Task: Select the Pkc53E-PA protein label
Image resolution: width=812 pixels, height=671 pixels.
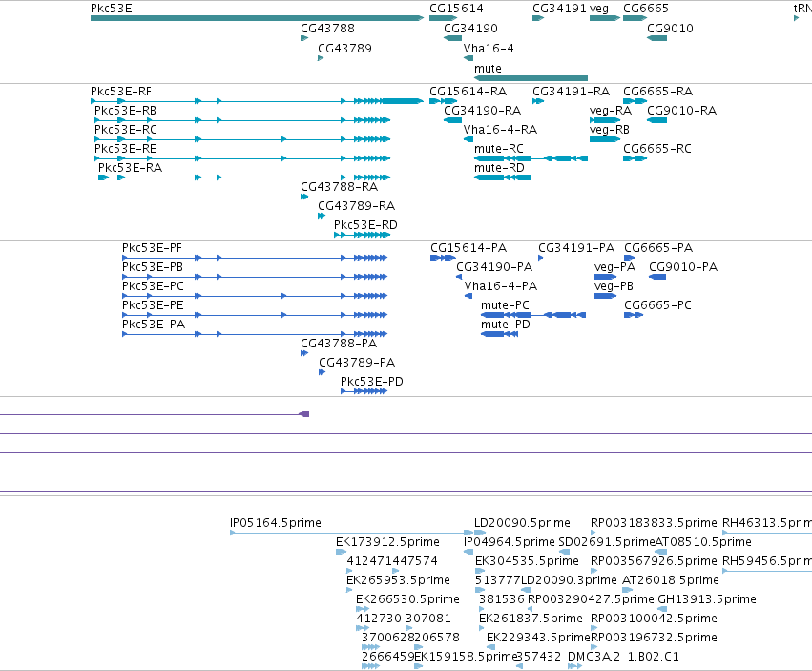Action: coord(154,324)
